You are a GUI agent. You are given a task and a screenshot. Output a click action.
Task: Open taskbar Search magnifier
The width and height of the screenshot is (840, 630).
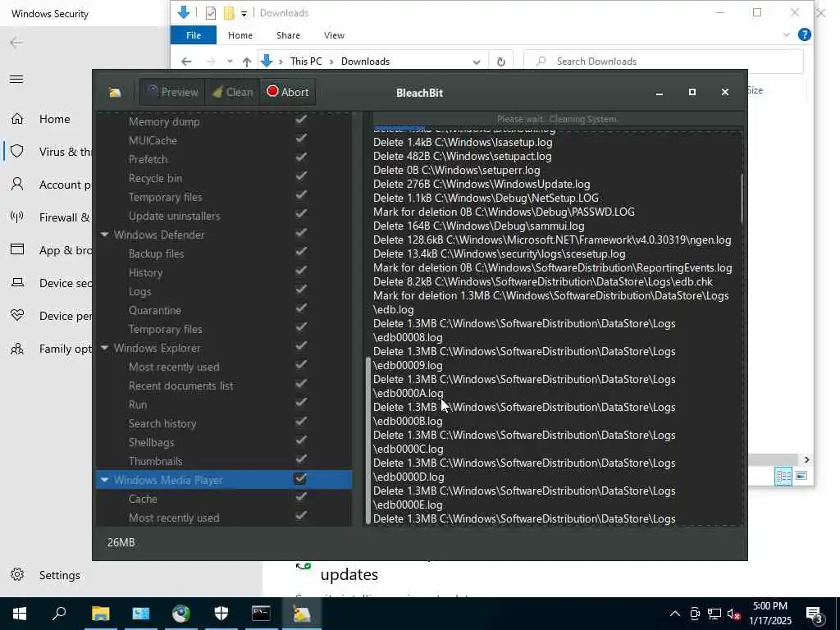(x=59, y=614)
